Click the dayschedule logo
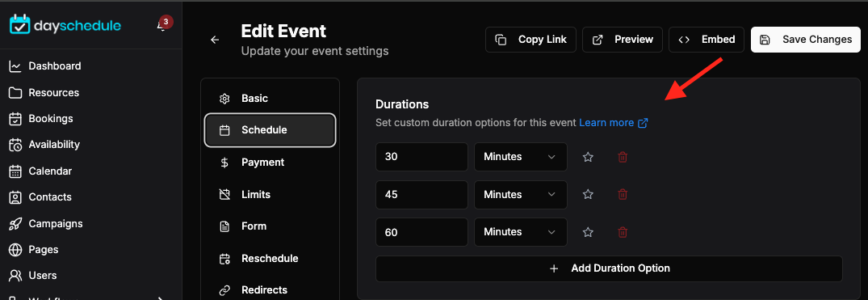The height and width of the screenshot is (300, 868). (65, 26)
